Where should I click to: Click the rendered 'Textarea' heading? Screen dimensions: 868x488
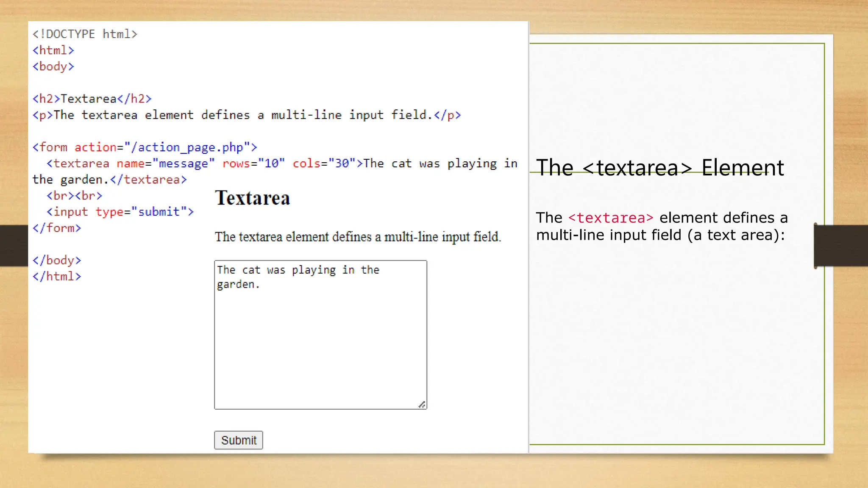[x=253, y=198]
